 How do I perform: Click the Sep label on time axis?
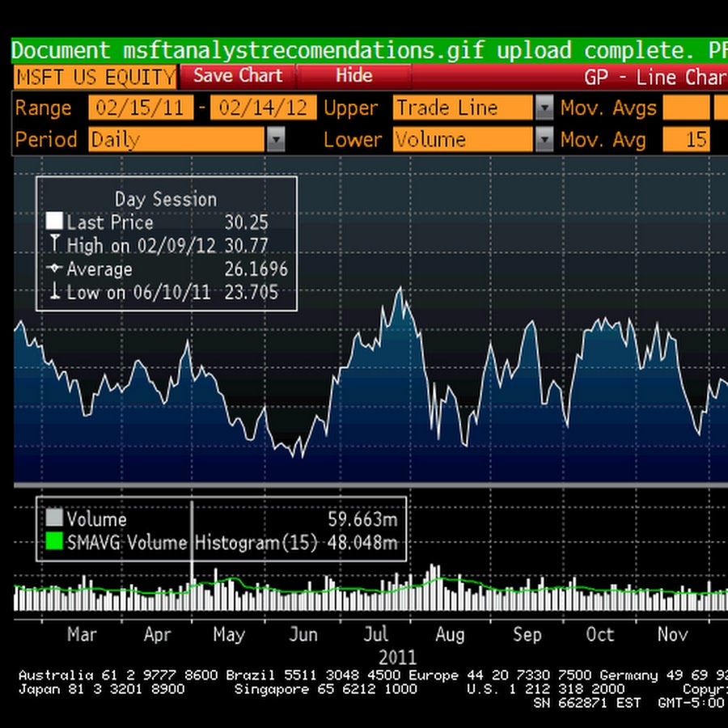(x=527, y=635)
